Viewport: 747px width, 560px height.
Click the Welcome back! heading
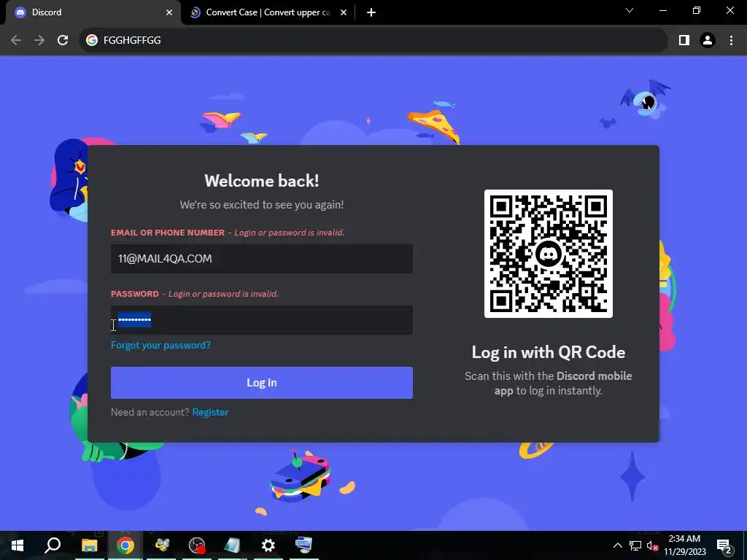click(262, 181)
